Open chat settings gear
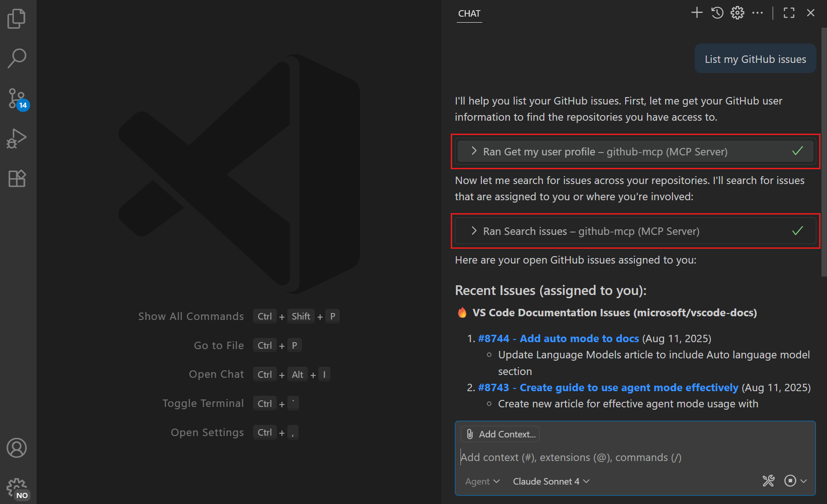Image resolution: width=827 pixels, height=504 pixels. 737,12
